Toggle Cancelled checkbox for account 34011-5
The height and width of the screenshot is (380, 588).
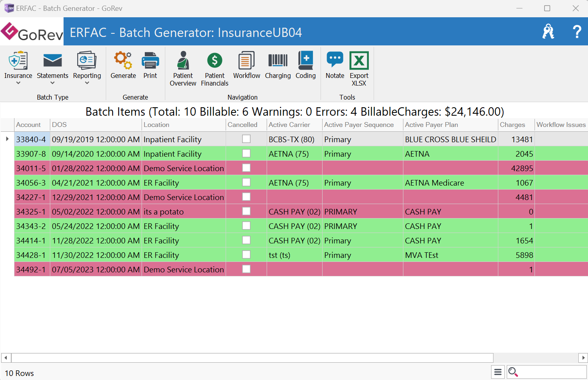(x=246, y=168)
